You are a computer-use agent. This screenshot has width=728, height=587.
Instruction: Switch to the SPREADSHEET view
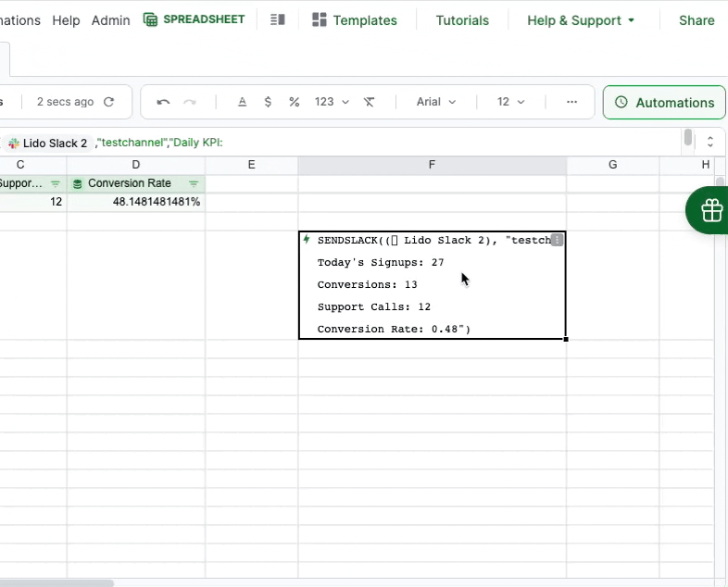pos(195,19)
